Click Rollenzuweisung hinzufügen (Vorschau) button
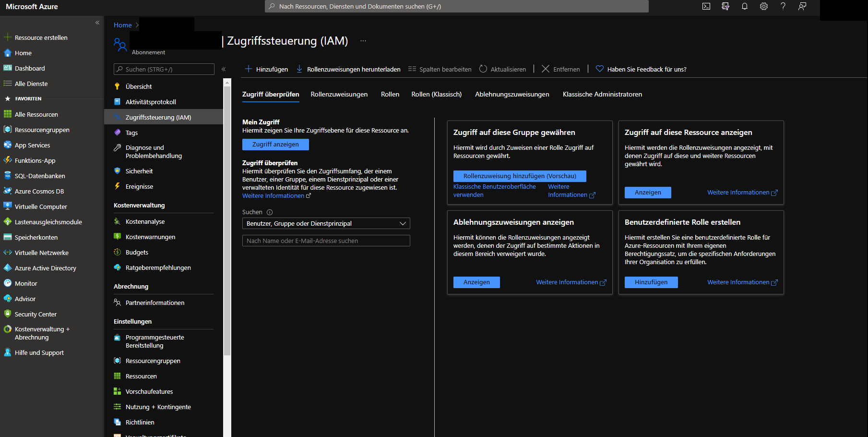Image resolution: width=868 pixels, height=437 pixels. (x=520, y=176)
